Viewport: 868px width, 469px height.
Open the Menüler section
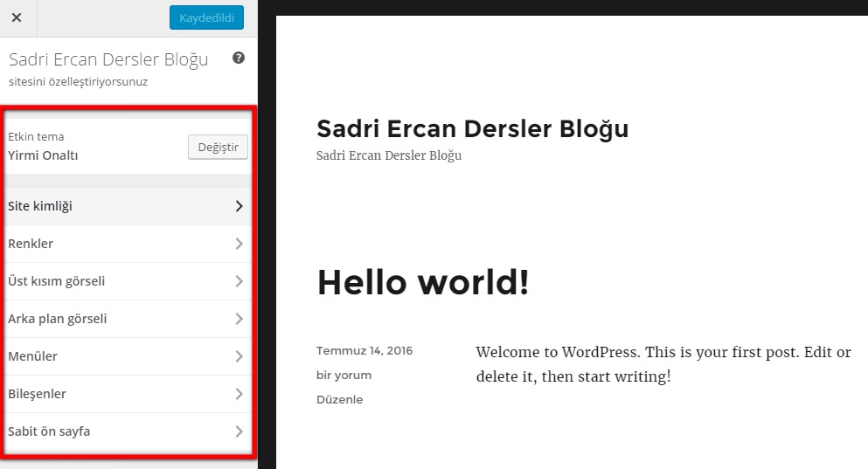tap(128, 356)
